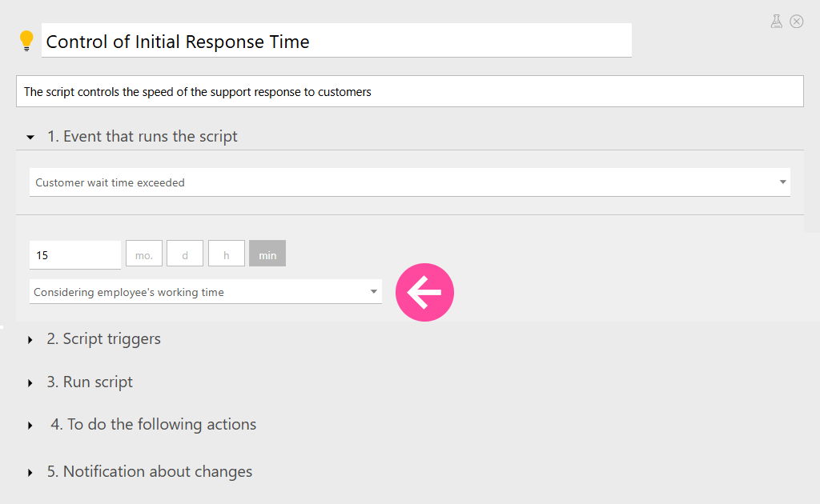Click the wait time value field showing 15

tap(74, 255)
